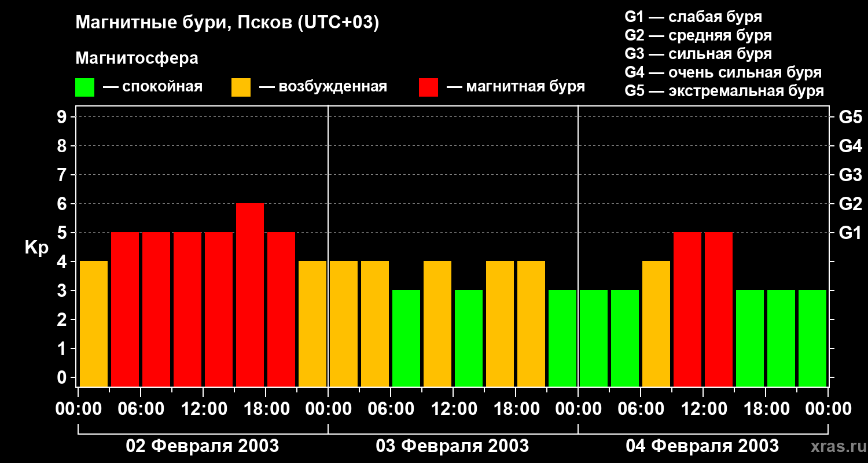Click legend line 'G4 — очень сильная буря'

[x=723, y=72]
